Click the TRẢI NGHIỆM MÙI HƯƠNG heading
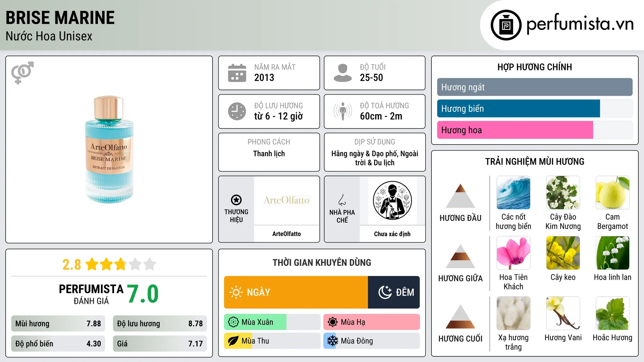This screenshot has width=644, height=362. 535,162
